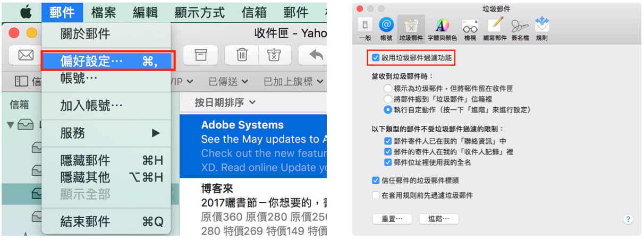Click the 進階… button
The image size is (644, 240).
tap(438, 219)
